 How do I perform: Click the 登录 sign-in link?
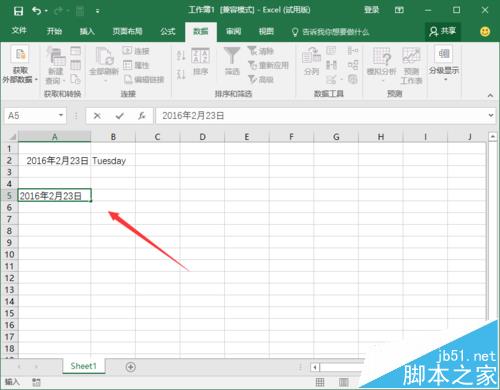pyautogui.click(x=371, y=10)
